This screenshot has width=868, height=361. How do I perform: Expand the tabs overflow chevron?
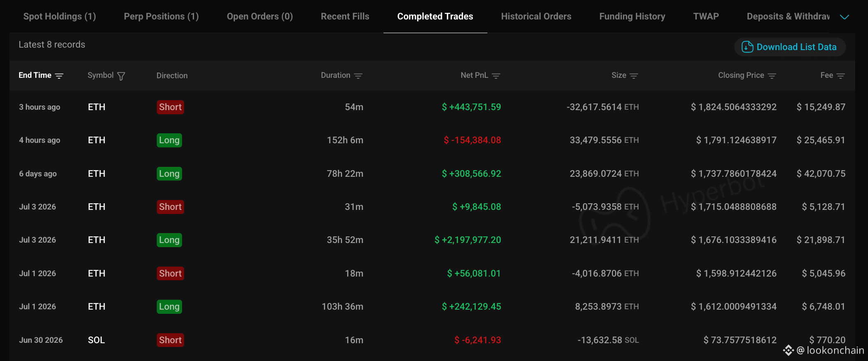pyautogui.click(x=844, y=17)
